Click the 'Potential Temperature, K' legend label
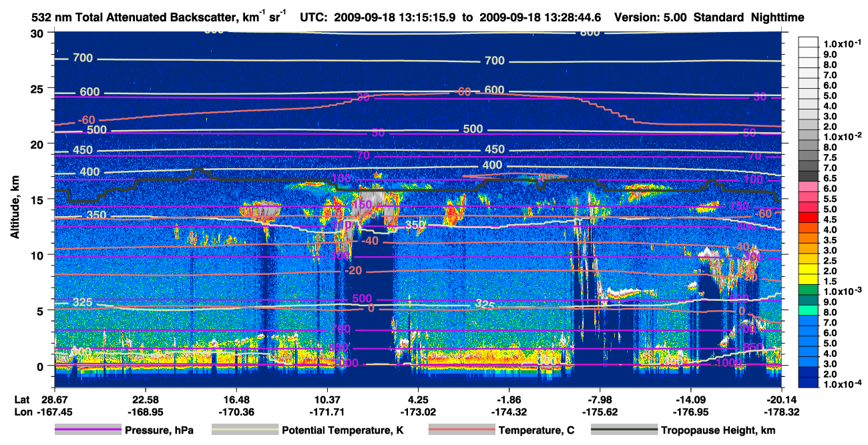Image resolution: width=868 pixels, height=445 pixels. pos(343,430)
